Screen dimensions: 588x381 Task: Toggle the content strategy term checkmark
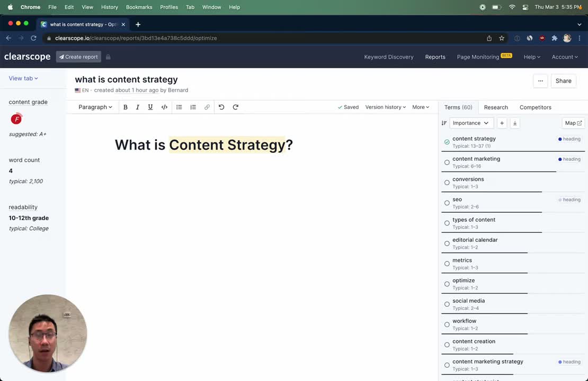pyautogui.click(x=447, y=142)
